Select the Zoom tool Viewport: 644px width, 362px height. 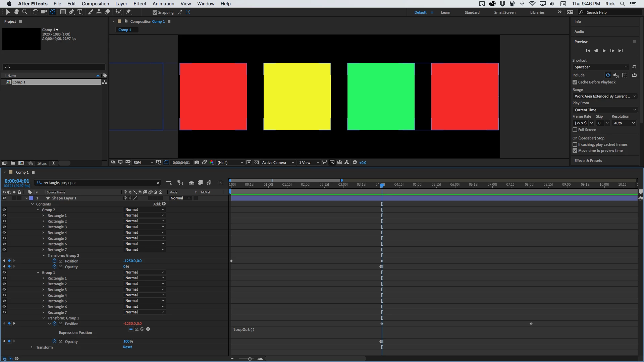[24, 12]
